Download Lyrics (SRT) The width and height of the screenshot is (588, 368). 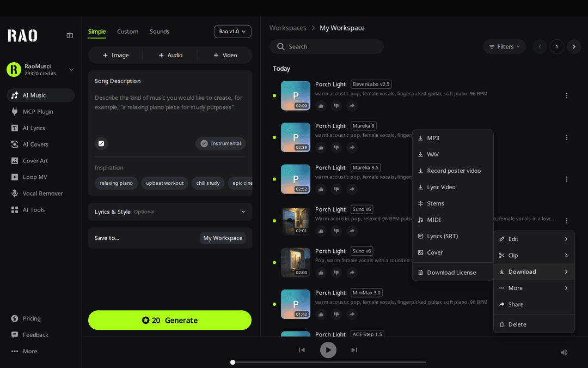pos(452,236)
